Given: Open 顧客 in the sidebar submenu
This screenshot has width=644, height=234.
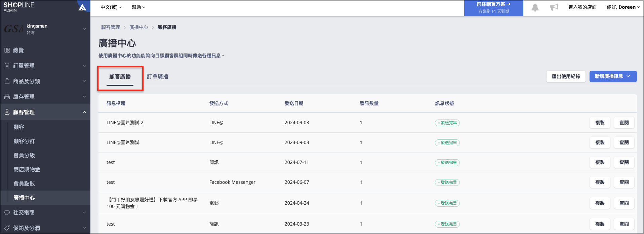Looking at the screenshot, I should [x=19, y=127].
